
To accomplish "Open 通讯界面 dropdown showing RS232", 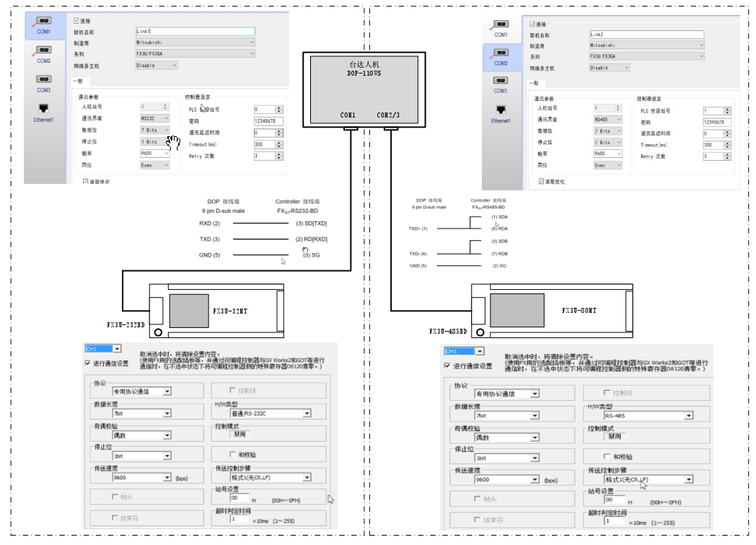I will [x=155, y=118].
